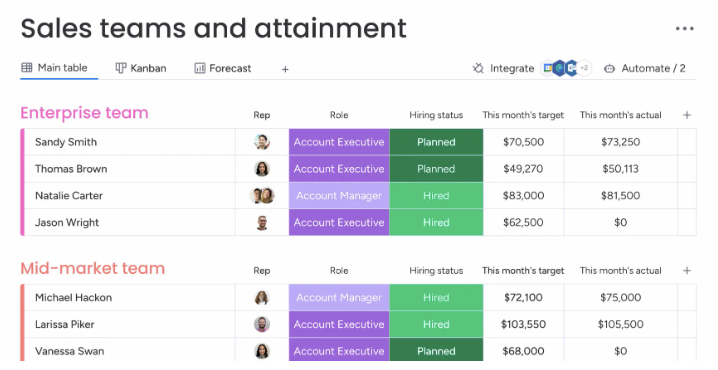The height and width of the screenshot is (370, 718).
Task: Collapse the Enterprise team group title
Action: click(84, 113)
